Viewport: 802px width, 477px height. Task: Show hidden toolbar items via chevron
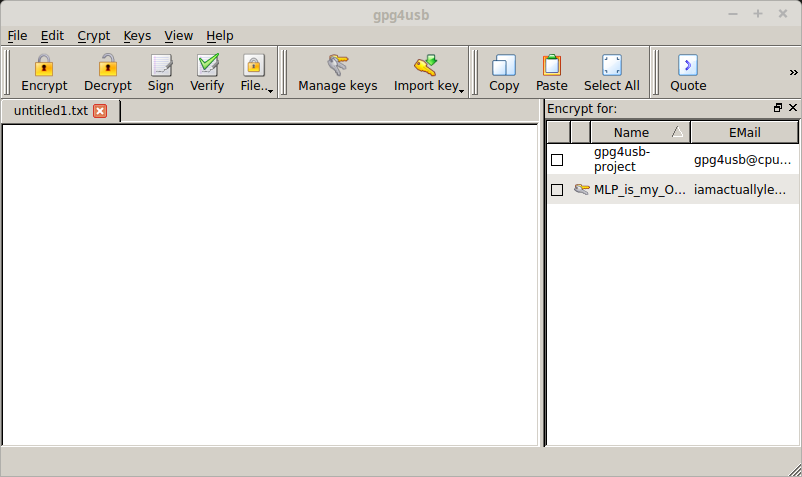pyautogui.click(x=793, y=73)
